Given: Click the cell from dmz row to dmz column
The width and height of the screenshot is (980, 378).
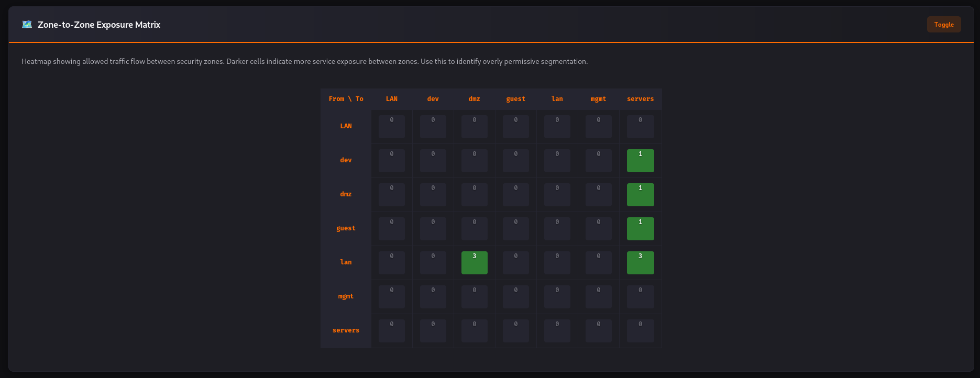Looking at the screenshot, I should pos(475,195).
